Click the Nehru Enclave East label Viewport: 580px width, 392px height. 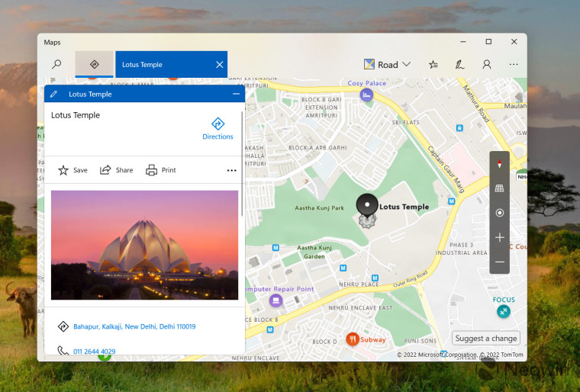360,307
